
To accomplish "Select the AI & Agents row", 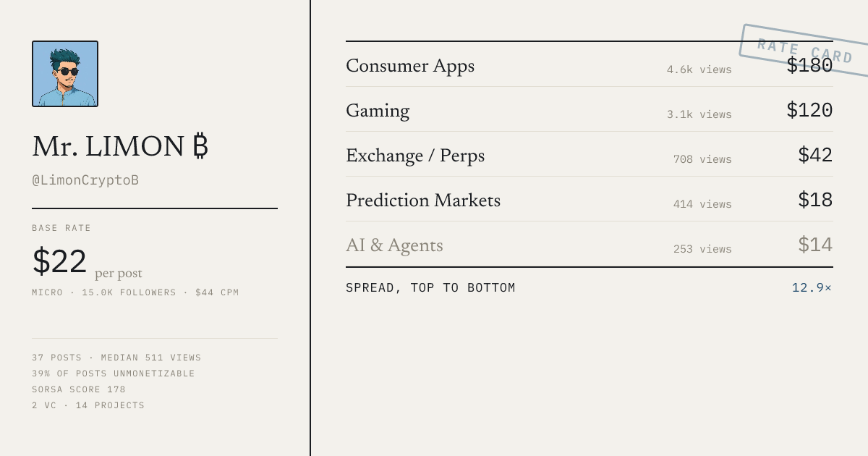I will pyautogui.click(x=590, y=244).
